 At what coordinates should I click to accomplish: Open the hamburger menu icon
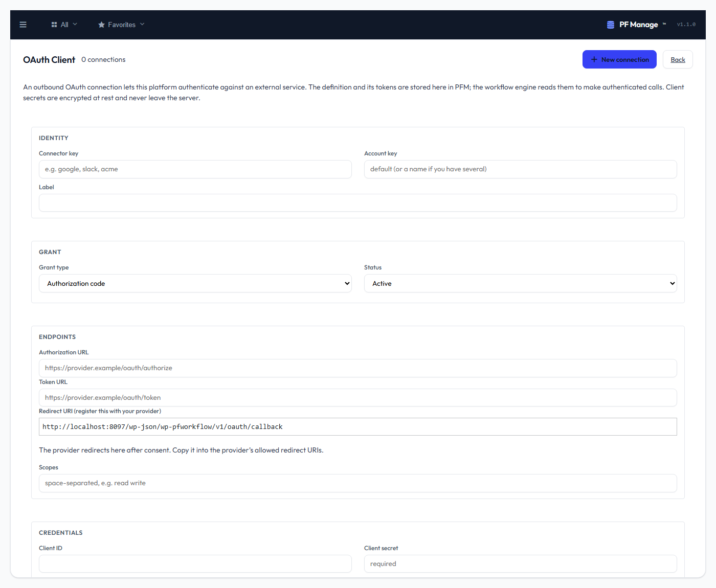click(23, 25)
